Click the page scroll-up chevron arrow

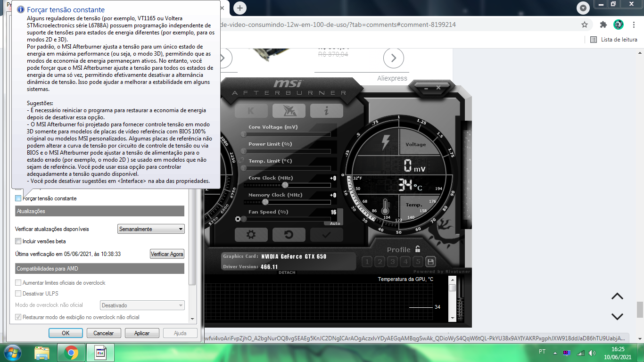tap(617, 296)
